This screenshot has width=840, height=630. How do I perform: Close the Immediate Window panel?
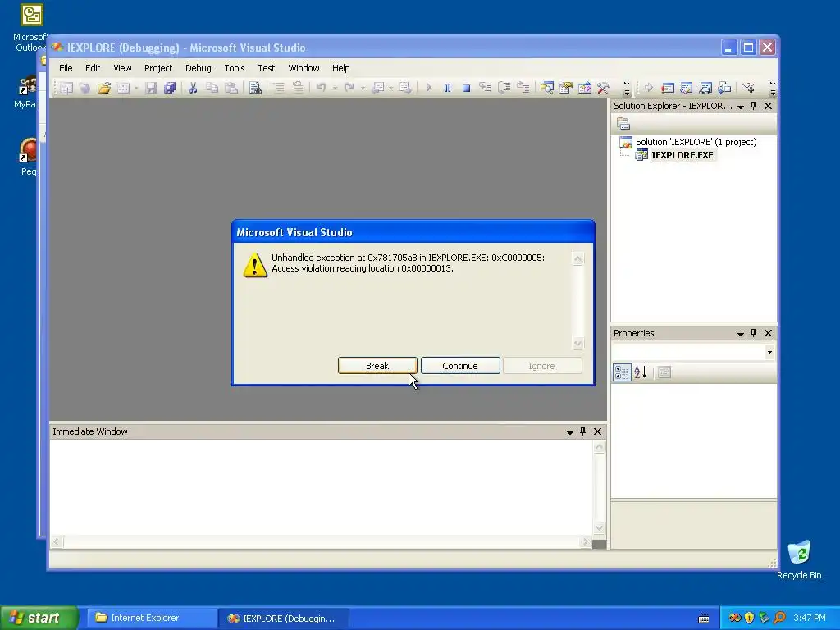(598, 431)
